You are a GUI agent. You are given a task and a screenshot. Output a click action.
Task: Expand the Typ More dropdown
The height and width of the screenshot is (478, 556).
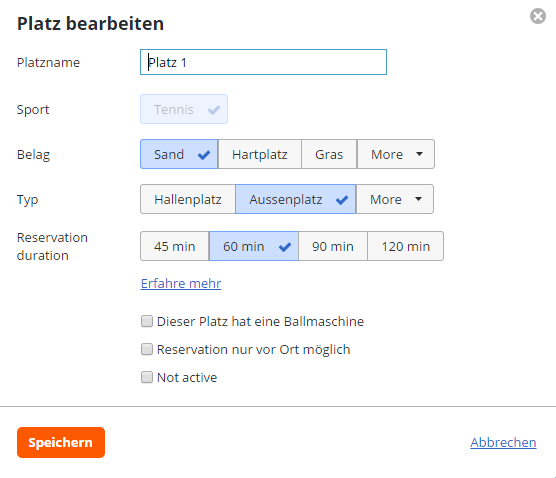[395, 199]
